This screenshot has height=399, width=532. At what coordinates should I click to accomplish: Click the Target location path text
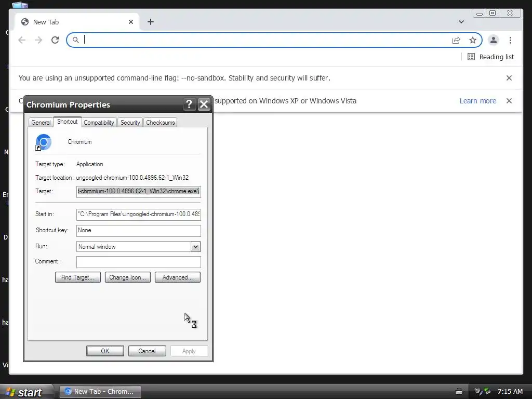click(x=132, y=178)
